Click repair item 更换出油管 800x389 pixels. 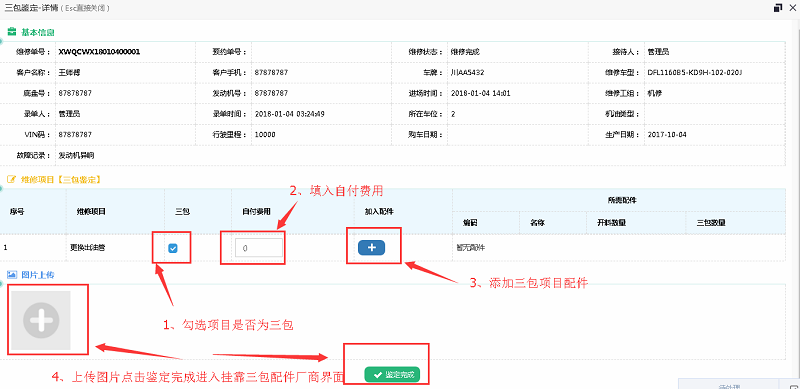click(88, 248)
